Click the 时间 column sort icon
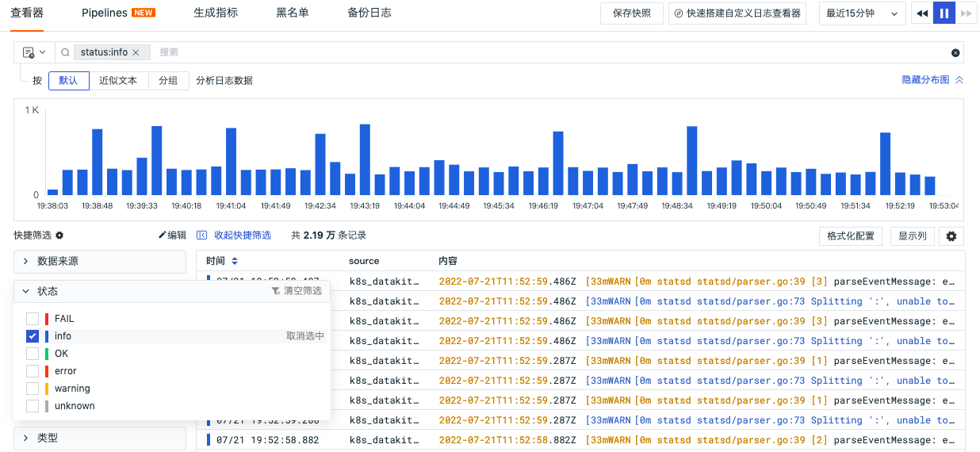This screenshot has width=980, height=452. click(x=235, y=261)
